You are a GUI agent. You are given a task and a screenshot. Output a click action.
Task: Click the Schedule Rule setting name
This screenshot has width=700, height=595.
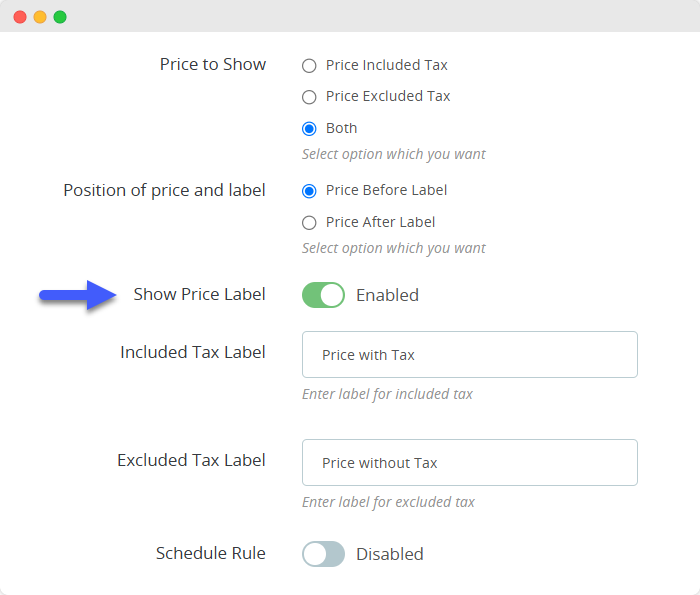point(211,553)
